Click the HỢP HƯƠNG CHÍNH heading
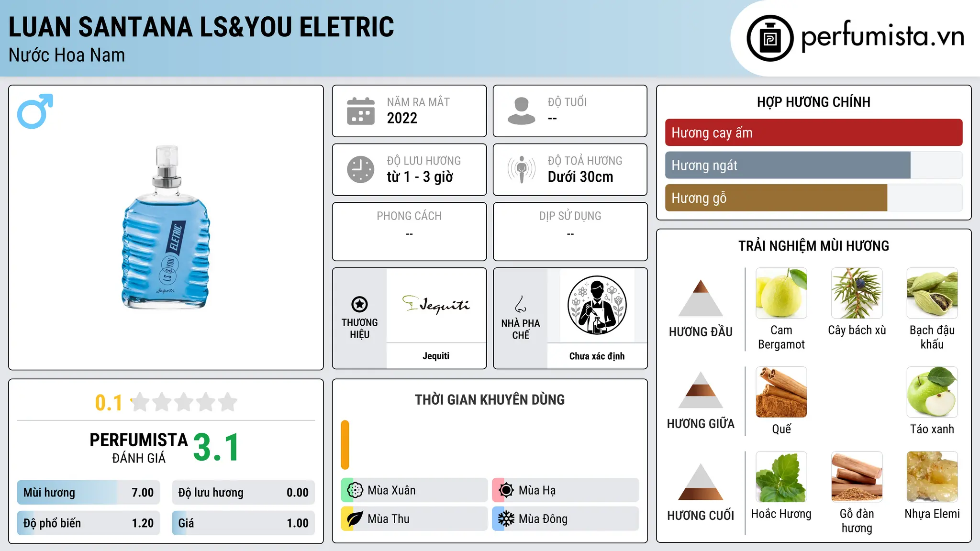Image resolution: width=980 pixels, height=551 pixels. 813,102
